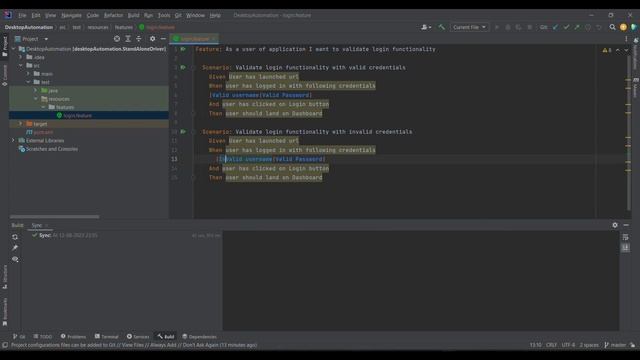
Task: Toggle the Build tool window button
Action: [166, 337]
